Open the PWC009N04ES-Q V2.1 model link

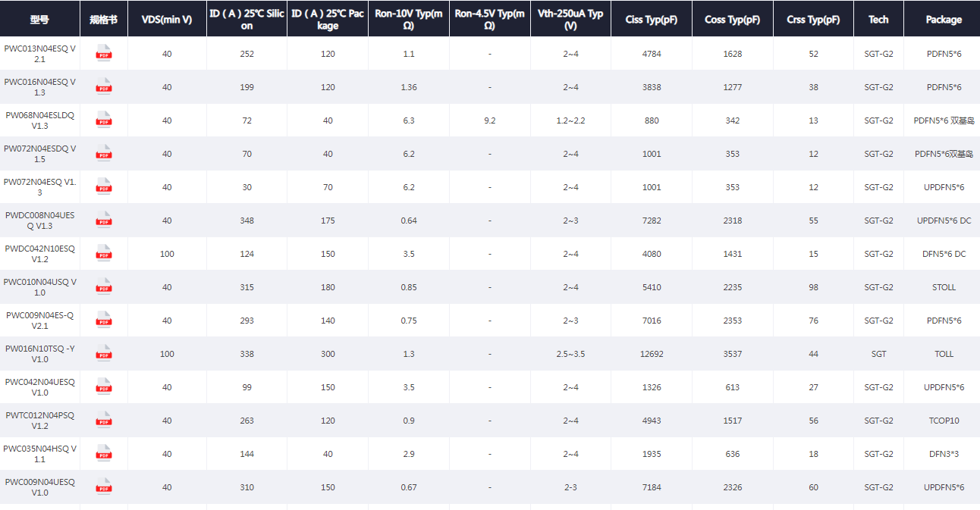[40, 321]
